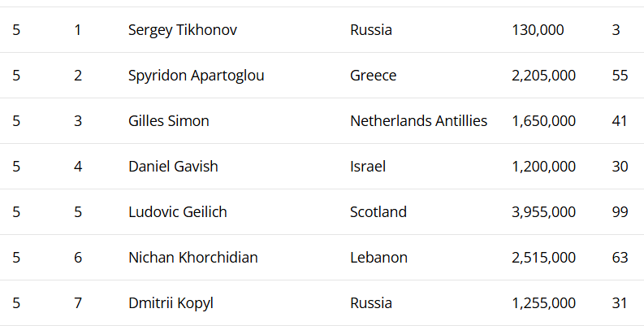Select player Daniel Gavish
This screenshot has width=644, height=326.
(173, 167)
